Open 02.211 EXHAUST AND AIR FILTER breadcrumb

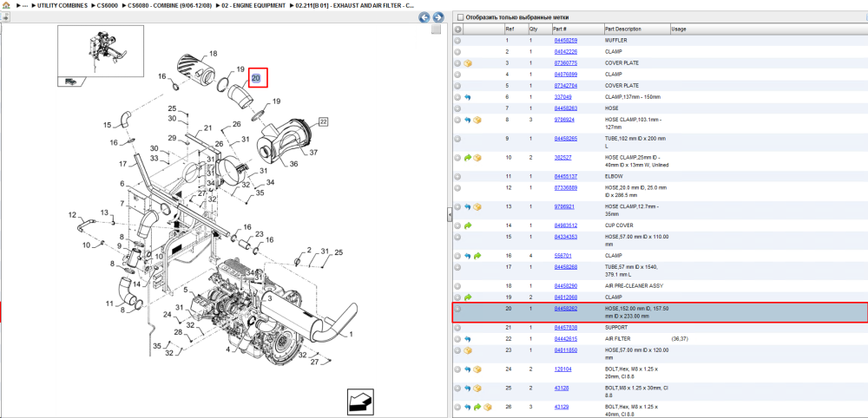[354, 5]
